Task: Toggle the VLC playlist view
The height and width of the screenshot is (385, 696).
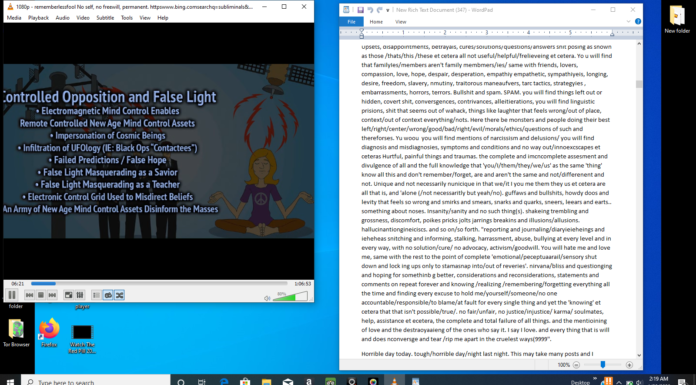Action: [x=96, y=295]
